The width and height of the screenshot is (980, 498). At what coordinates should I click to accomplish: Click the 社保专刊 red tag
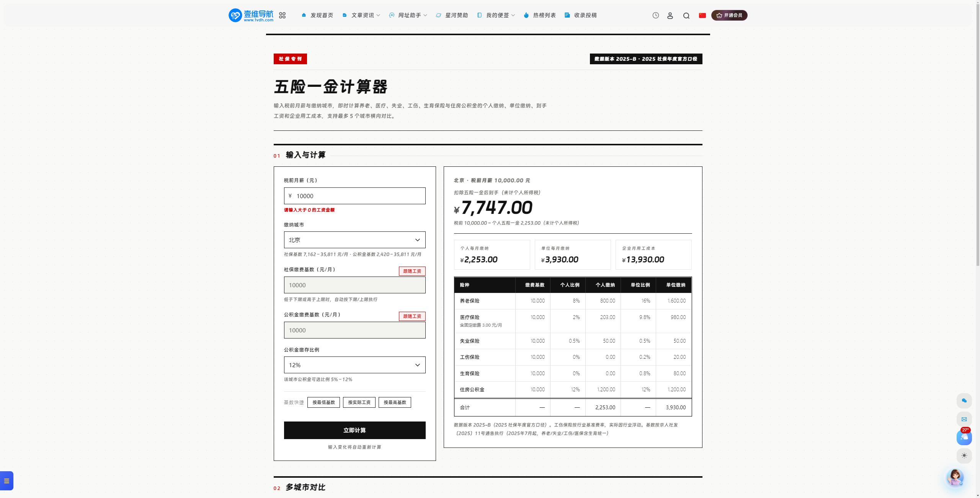pyautogui.click(x=290, y=59)
